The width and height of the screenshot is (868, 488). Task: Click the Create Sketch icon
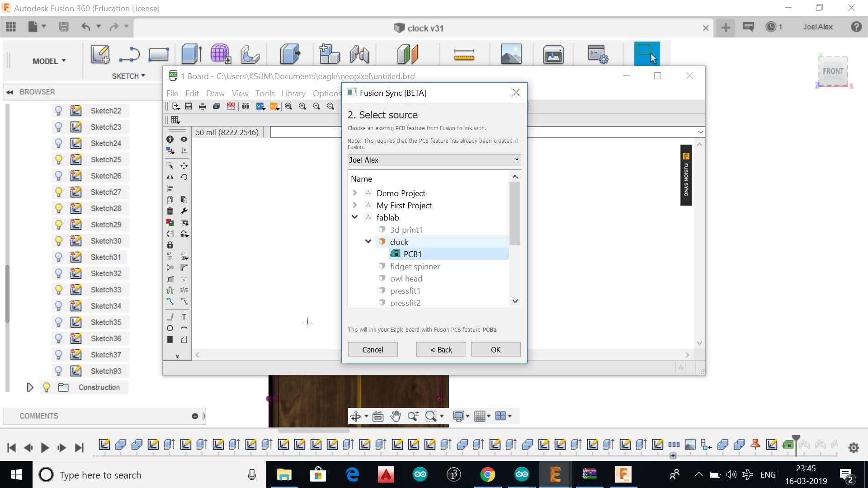100,54
